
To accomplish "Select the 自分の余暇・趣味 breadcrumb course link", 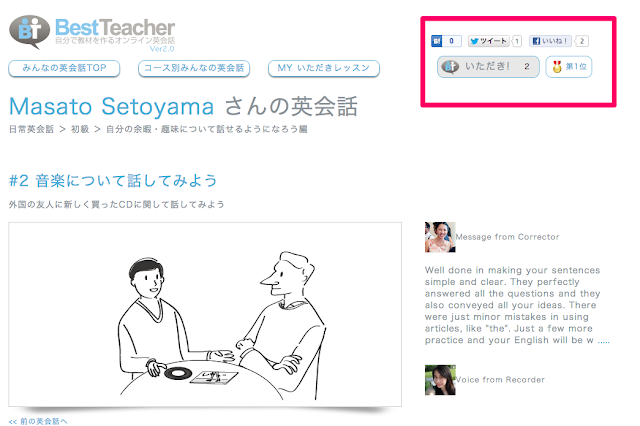I will (x=207, y=129).
